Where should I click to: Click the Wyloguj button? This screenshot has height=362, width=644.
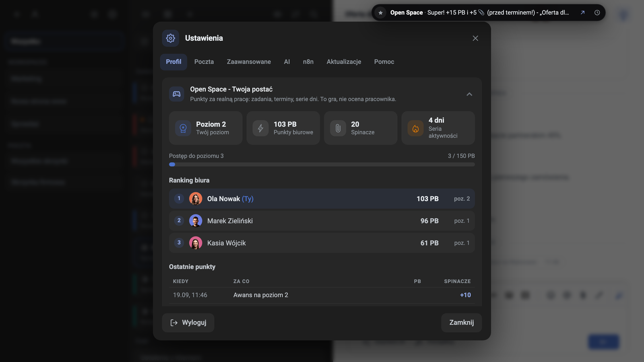point(188,323)
